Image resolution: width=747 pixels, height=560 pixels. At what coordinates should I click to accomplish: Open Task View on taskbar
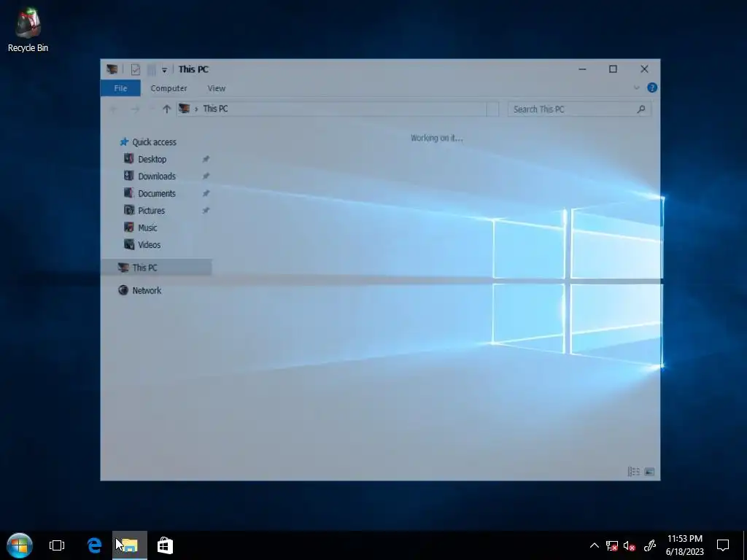pyautogui.click(x=57, y=545)
